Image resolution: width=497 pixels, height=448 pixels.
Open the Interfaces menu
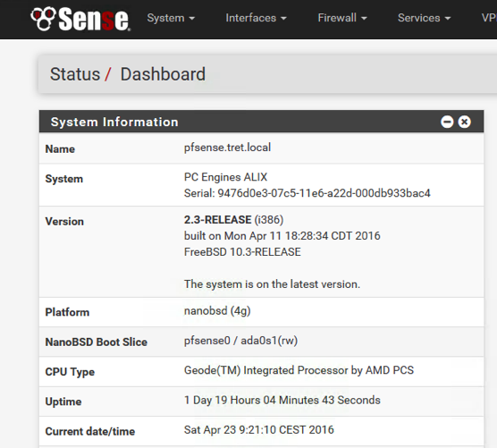(x=256, y=18)
